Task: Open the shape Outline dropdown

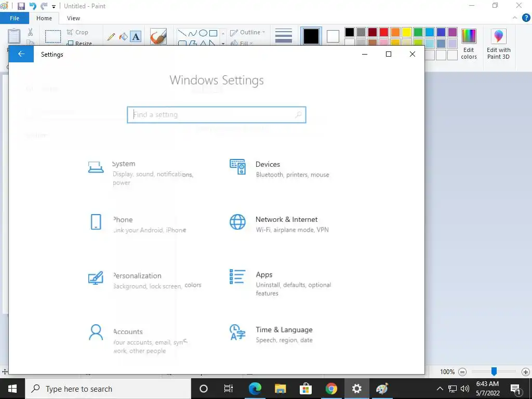Action: (x=248, y=32)
